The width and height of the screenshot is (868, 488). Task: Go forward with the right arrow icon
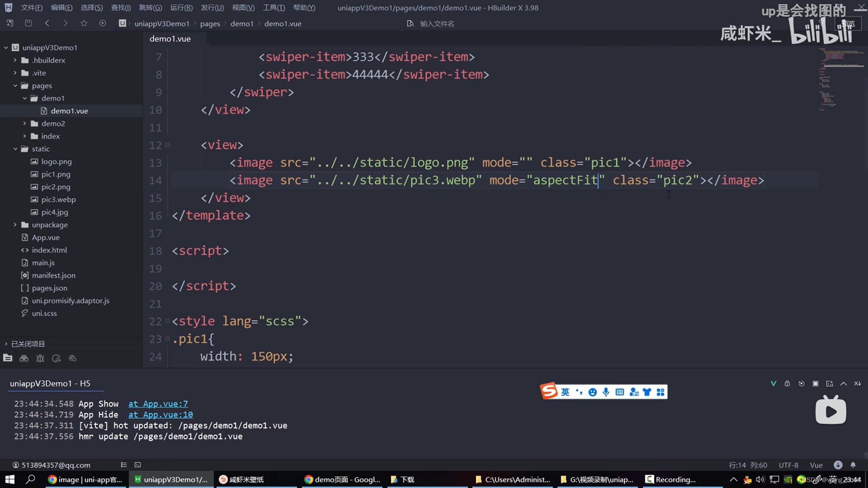pyautogui.click(x=66, y=23)
